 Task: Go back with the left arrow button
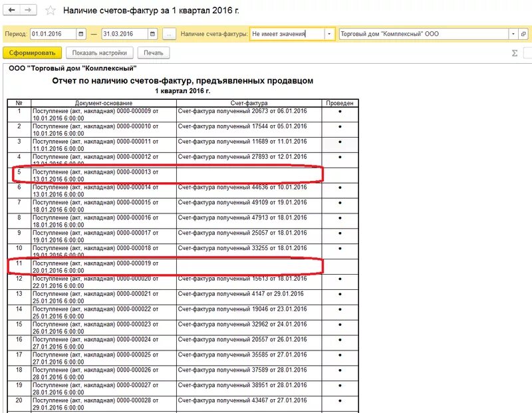click(x=11, y=10)
